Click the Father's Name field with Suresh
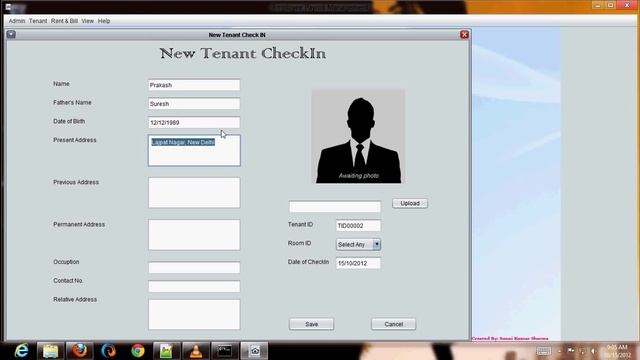Image resolution: width=640 pixels, height=360 pixels. pyautogui.click(x=194, y=104)
